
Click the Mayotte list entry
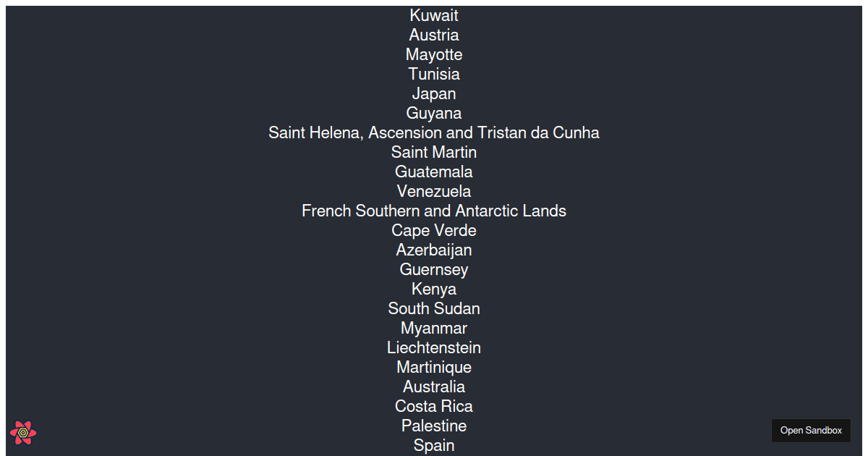(x=434, y=54)
